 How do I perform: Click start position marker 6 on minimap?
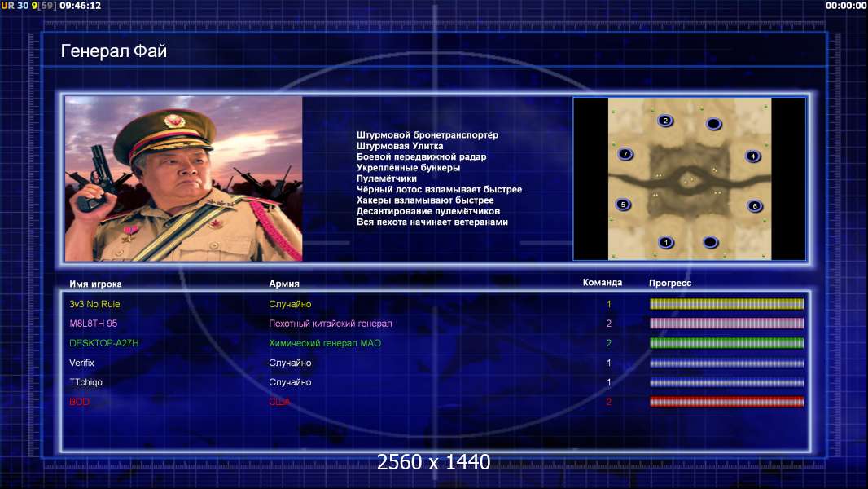(x=755, y=206)
